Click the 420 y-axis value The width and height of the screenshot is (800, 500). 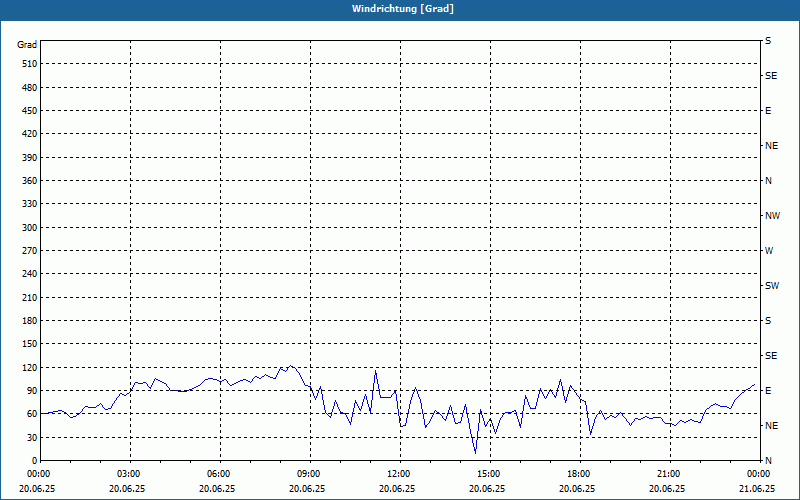[29, 134]
